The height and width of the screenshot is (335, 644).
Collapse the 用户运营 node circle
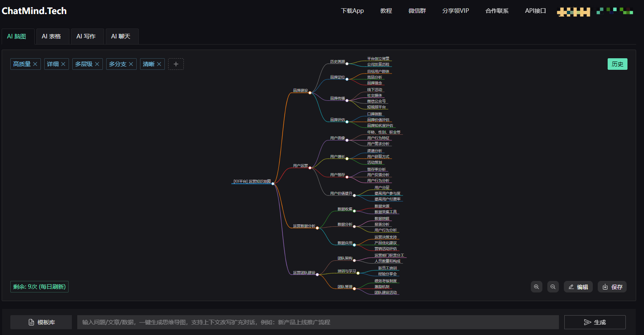(x=310, y=168)
